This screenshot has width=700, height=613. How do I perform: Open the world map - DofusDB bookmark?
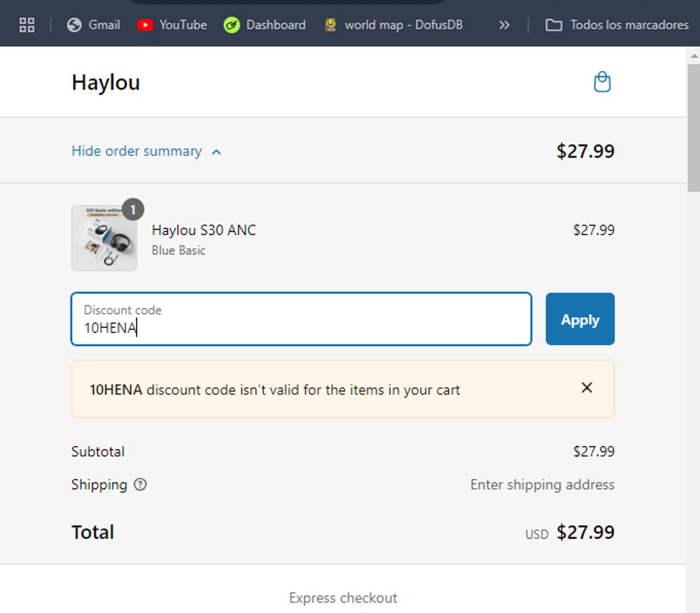pos(394,25)
